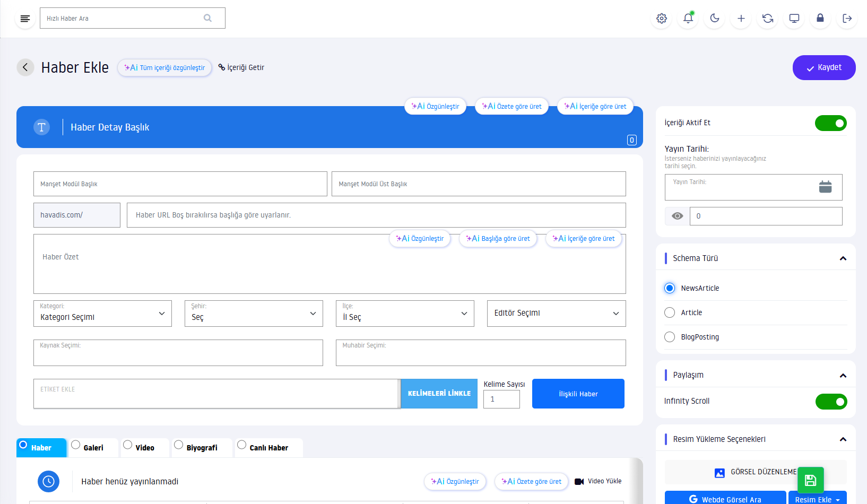Click the eye view count icon

click(x=678, y=216)
